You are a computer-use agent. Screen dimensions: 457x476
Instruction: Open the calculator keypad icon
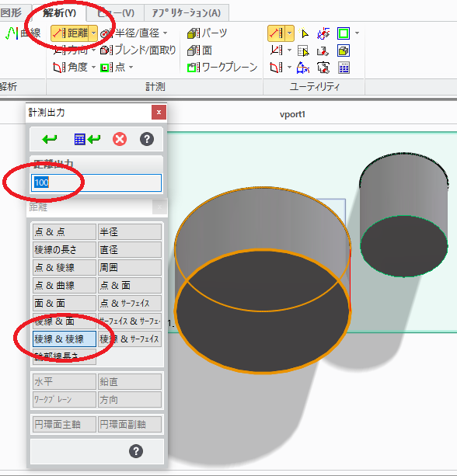[344, 68]
